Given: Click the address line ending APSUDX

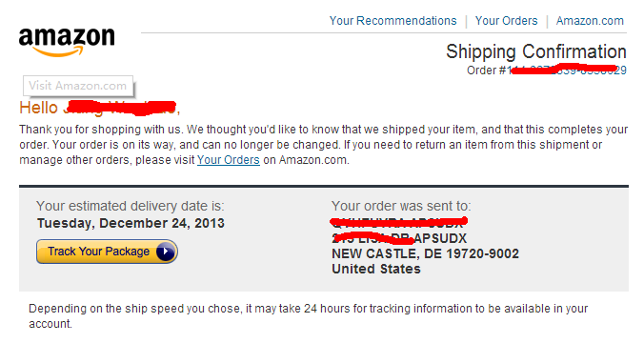Looking at the screenshot, I should coord(399,238).
